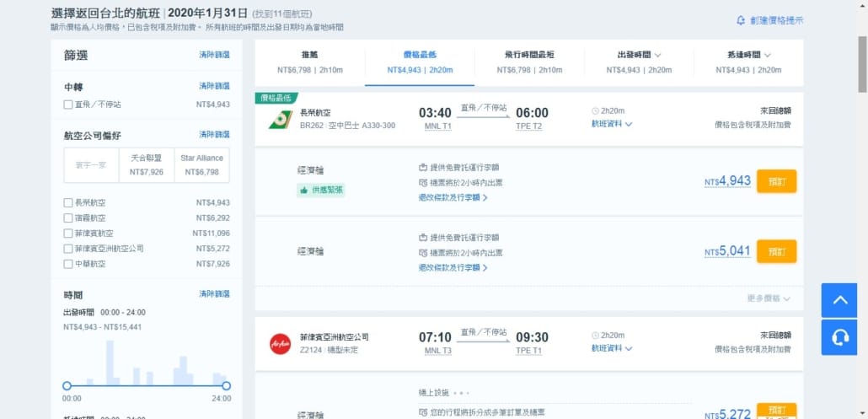Click the left handle of departure time slider

[67, 386]
